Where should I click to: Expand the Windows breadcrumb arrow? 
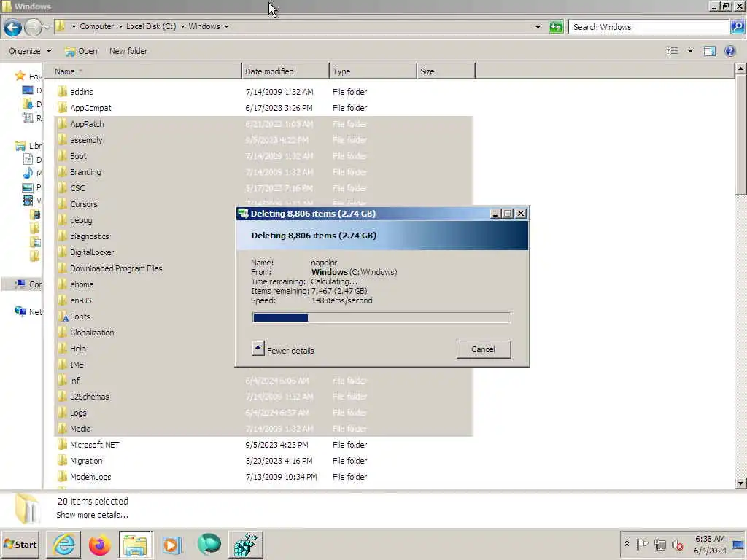(x=226, y=26)
